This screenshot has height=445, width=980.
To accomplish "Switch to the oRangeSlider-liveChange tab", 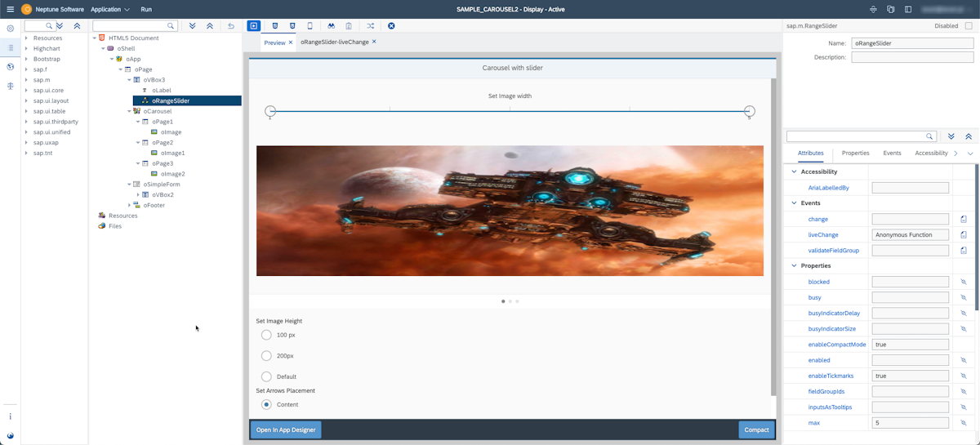I will click(335, 42).
